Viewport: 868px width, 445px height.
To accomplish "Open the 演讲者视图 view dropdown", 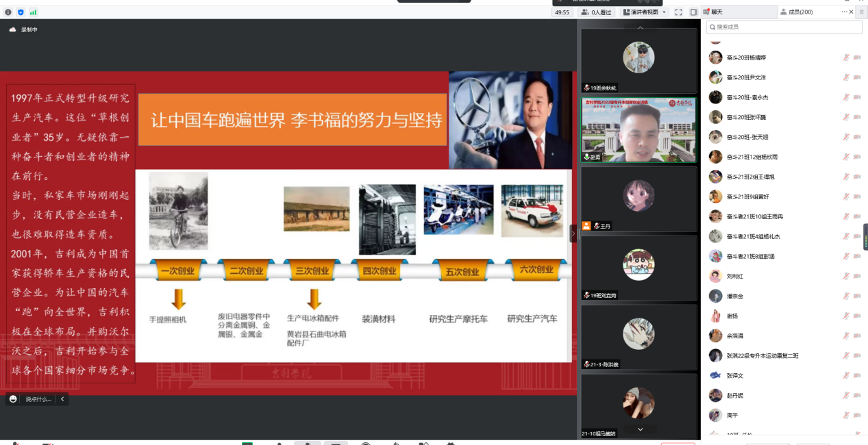I will coord(644,12).
